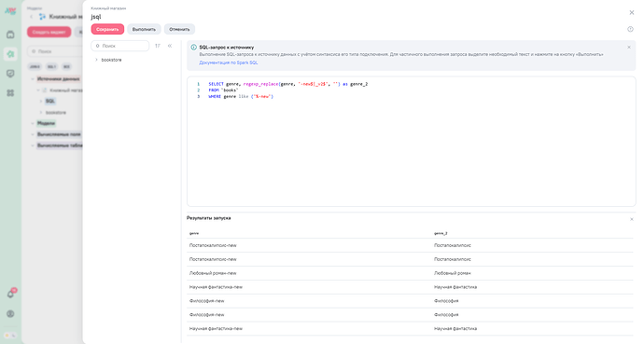Expand the Вычисляемые поля section
Screen dimensions: 644x344
point(33,134)
